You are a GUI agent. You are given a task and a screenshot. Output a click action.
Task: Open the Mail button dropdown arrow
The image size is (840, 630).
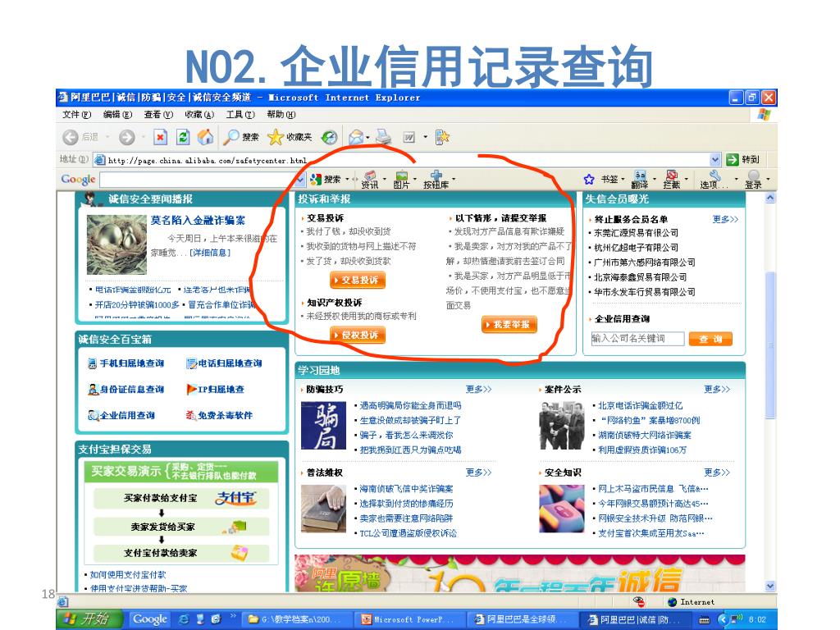367,138
